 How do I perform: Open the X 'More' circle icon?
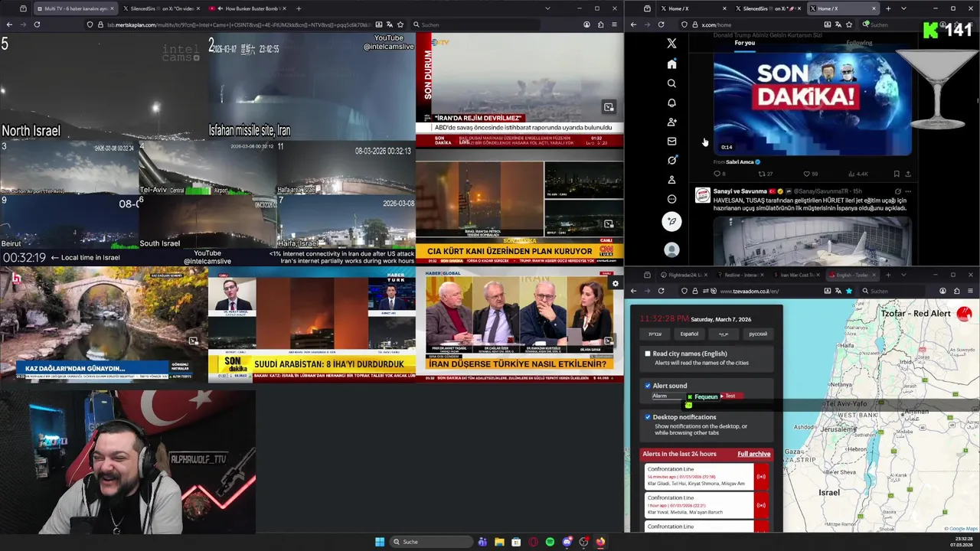[x=671, y=199]
